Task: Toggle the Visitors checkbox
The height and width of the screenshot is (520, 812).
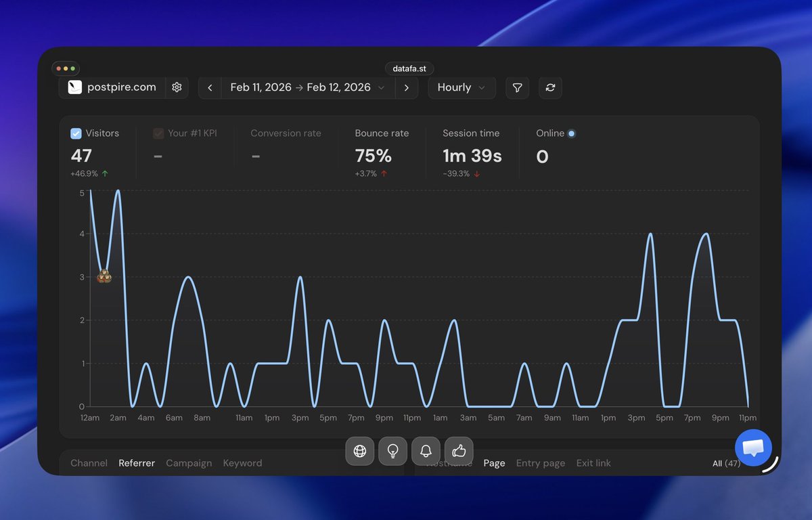Action: [x=76, y=133]
